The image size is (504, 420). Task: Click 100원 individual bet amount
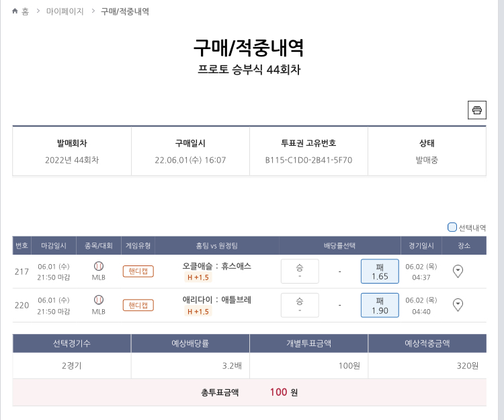[349, 366]
